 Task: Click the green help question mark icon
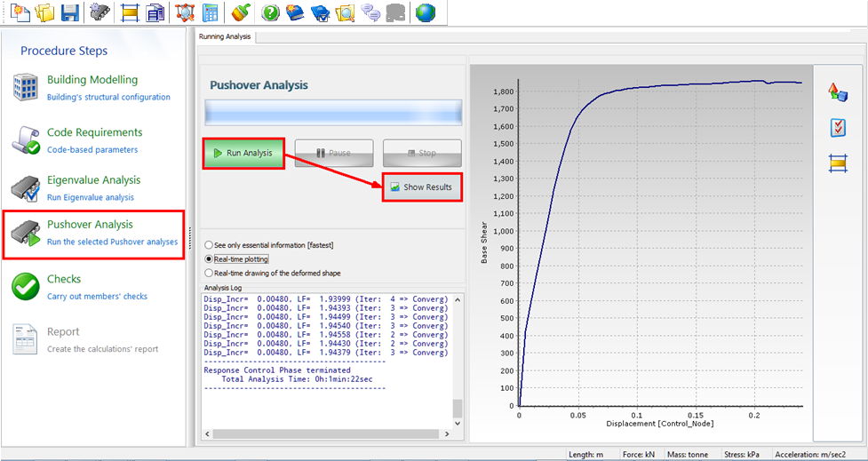pos(271,12)
